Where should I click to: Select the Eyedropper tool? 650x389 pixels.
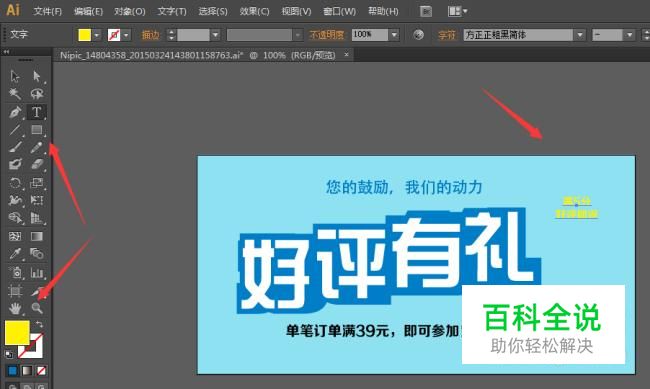click(15, 254)
